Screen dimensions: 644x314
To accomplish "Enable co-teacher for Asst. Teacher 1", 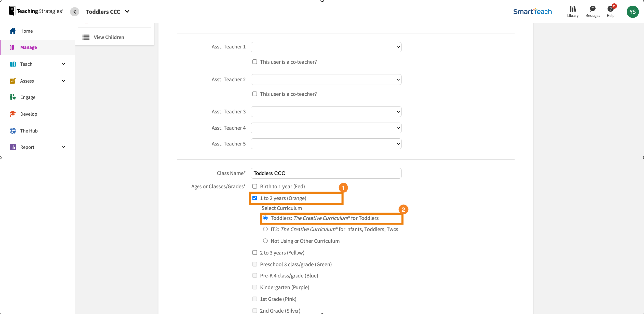I will (x=254, y=61).
